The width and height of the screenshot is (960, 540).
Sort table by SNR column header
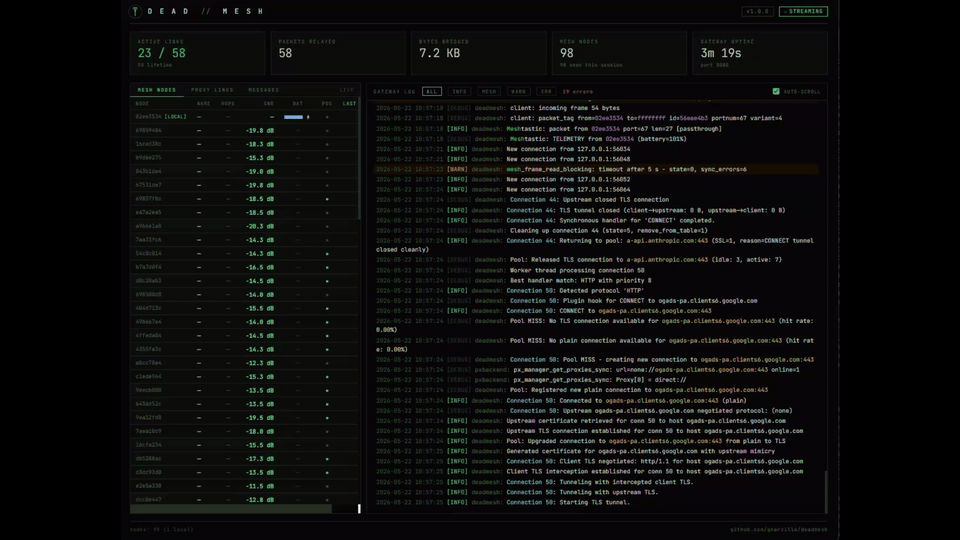(268, 103)
